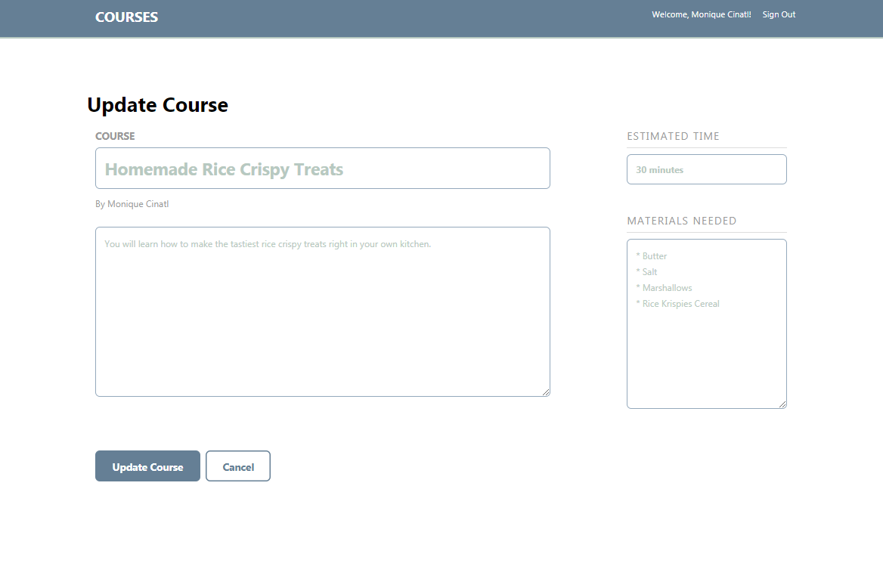Click the Cancel button
Image resolution: width=883 pixels, height=588 pixels.
click(x=238, y=466)
